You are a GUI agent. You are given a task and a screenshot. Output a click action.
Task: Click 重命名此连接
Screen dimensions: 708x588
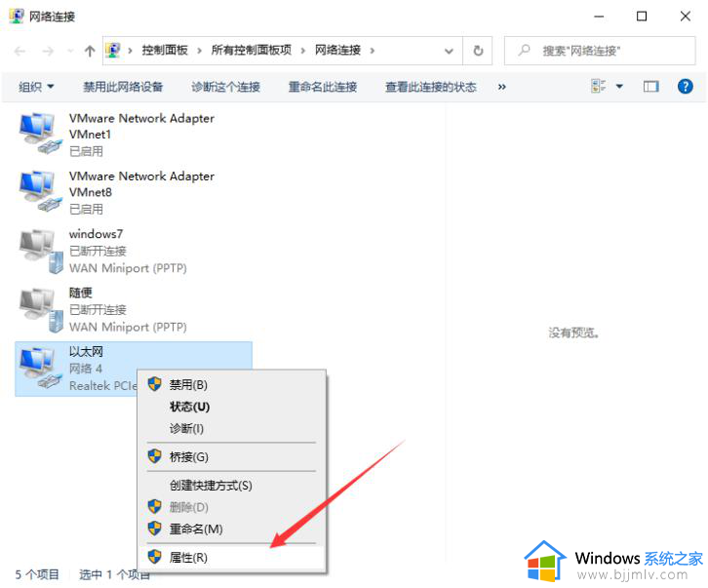pyautogui.click(x=323, y=87)
